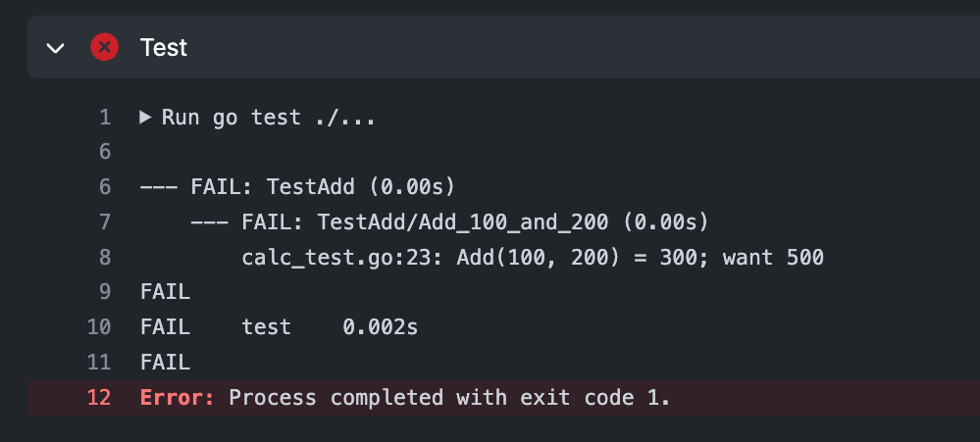The image size is (980, 442).
Task: Select the second line number 6
Action: pyautogui.click(x=105, y=186)
